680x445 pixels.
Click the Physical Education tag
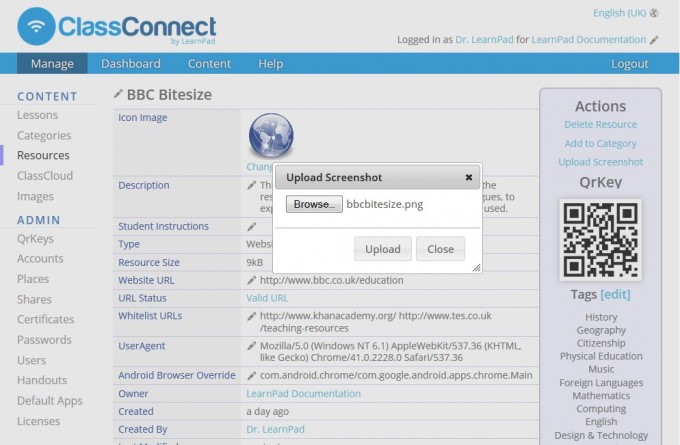(x=601, y=357)
